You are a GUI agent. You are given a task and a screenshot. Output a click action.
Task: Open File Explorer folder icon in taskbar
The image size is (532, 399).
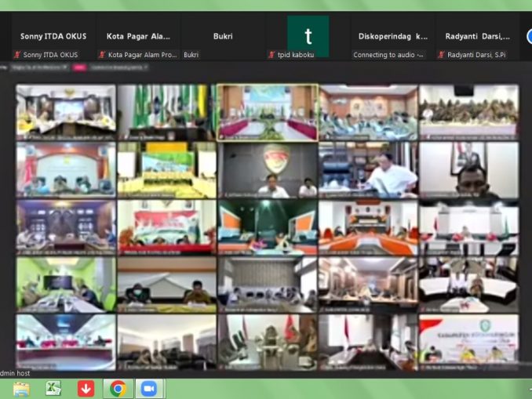click(21, 388)
